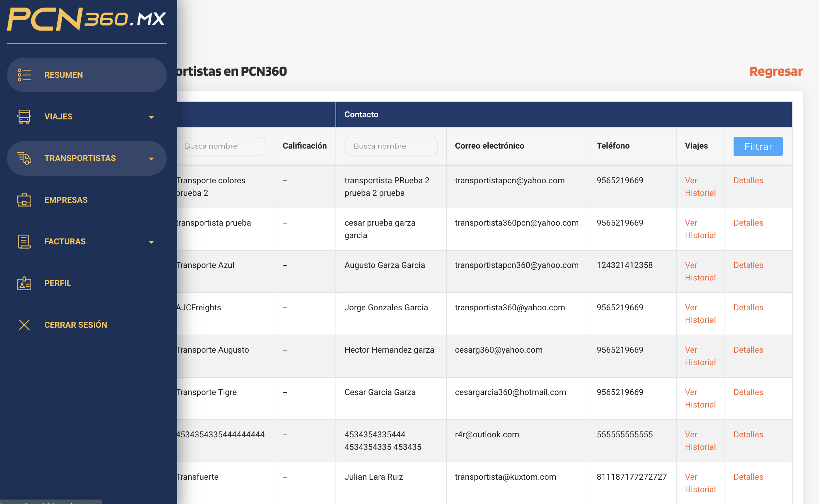Select the TRANSPORTISTAS menu item
The width and height of the screenshot is (819, 504).
(87, 158)
